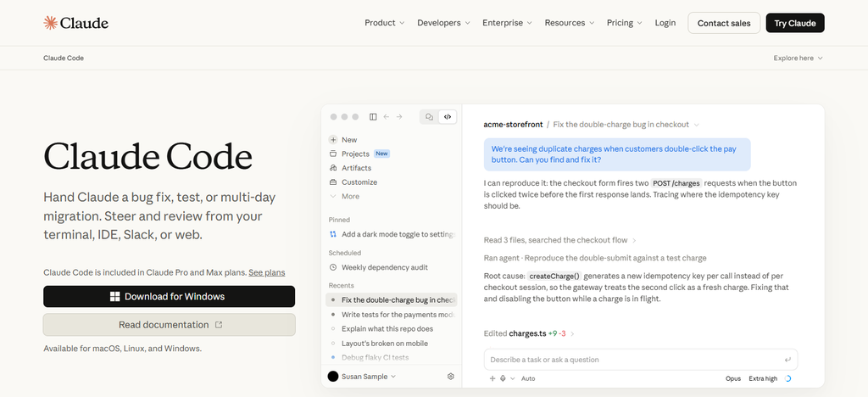Expand the Edited charges.ts diff row

[x=529, y=333]
